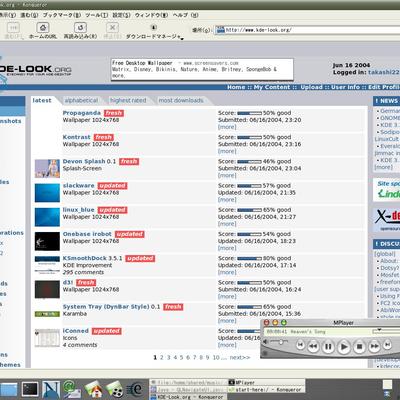Click the KSmoothDock thumbnail

(47, 265)
